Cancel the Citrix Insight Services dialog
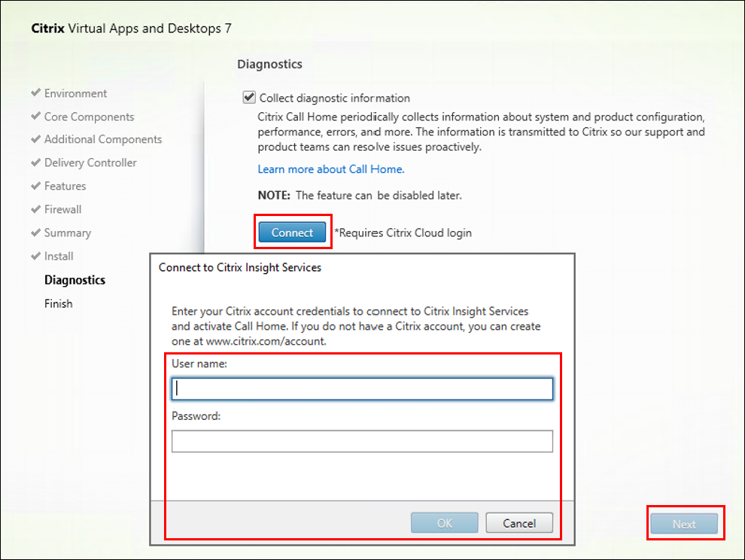The image size is (745, 560). click(x=518, y=523)
